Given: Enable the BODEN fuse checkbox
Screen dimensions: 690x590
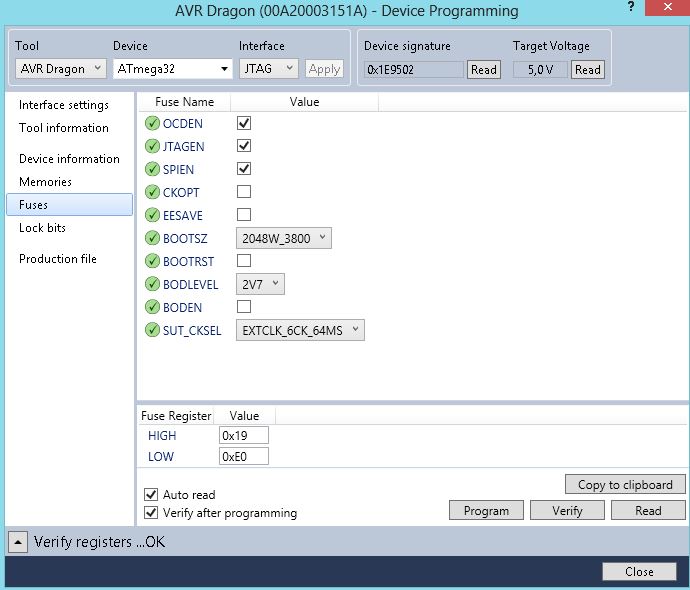Looking at the screenshot, I should click(244, 306).
